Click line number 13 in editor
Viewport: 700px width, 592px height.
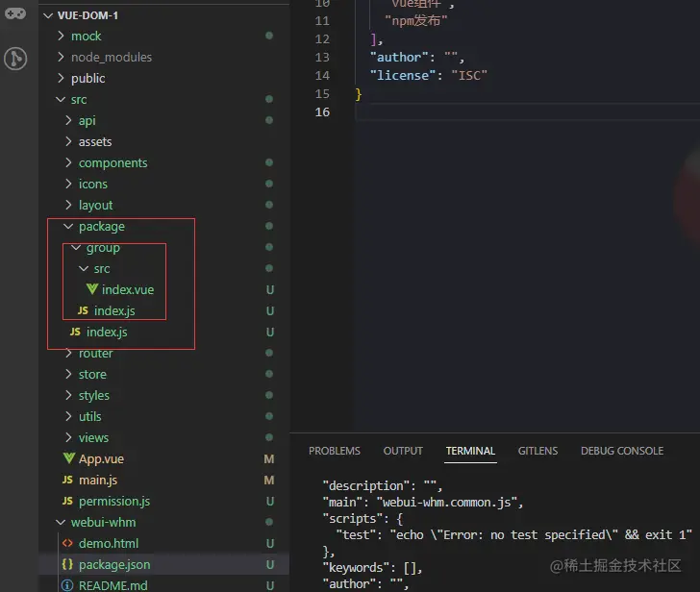[x=322, y=57]
